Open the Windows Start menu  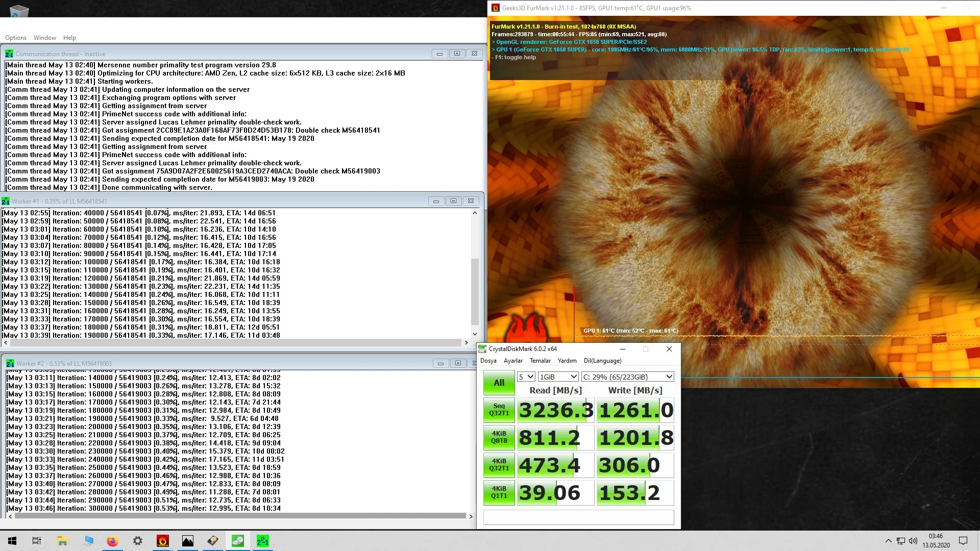pyautogui.click(x=12, y=541)
